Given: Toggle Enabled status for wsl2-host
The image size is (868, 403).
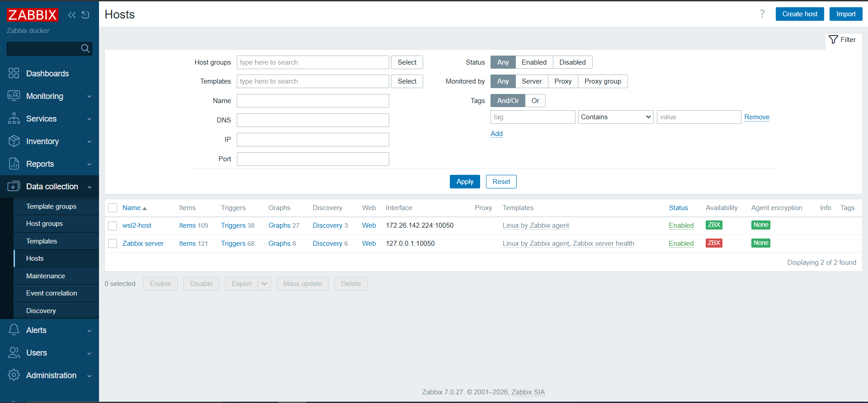Looking at the screenshot, I should click(681, 225).
